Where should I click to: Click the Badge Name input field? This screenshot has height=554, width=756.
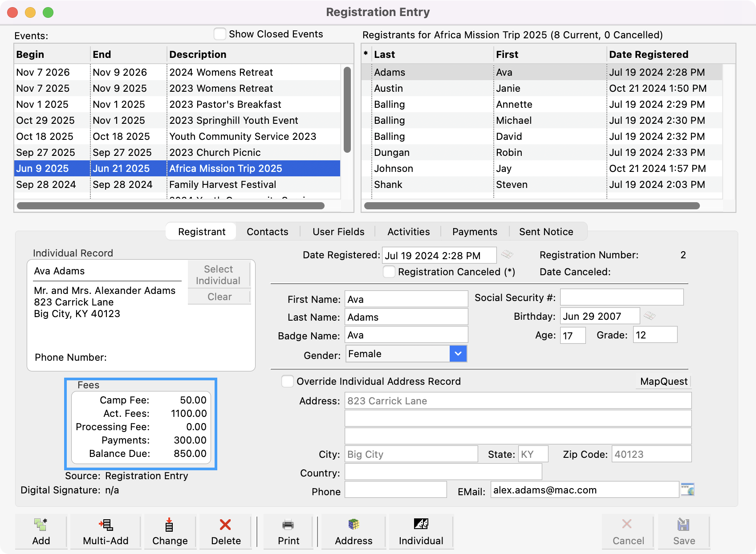click(x=406, y=335)
